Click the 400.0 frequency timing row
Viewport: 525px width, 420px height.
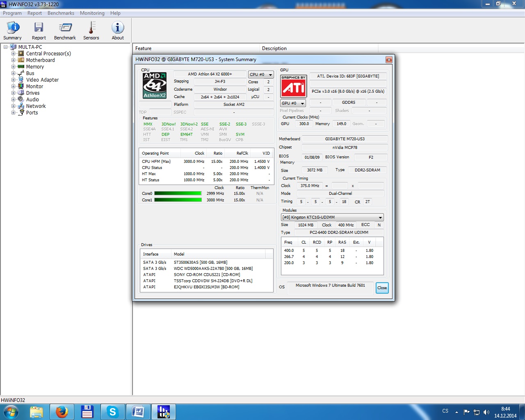pyautogui.click(x=332, y=250)
